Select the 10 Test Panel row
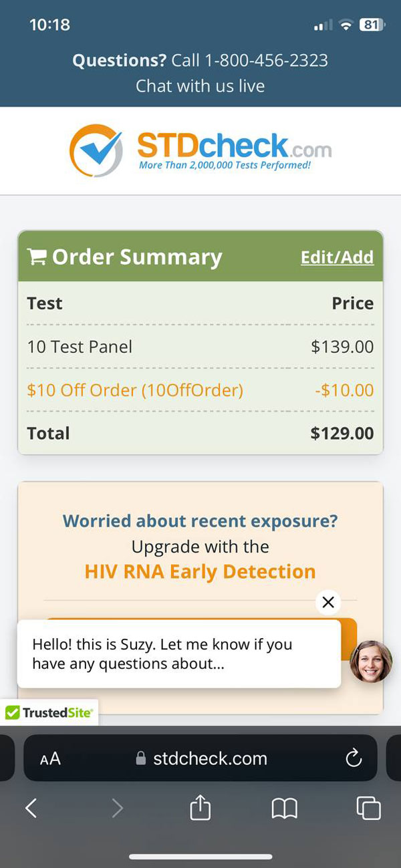This screenshot has height=868, width=401. pos(200,347)
